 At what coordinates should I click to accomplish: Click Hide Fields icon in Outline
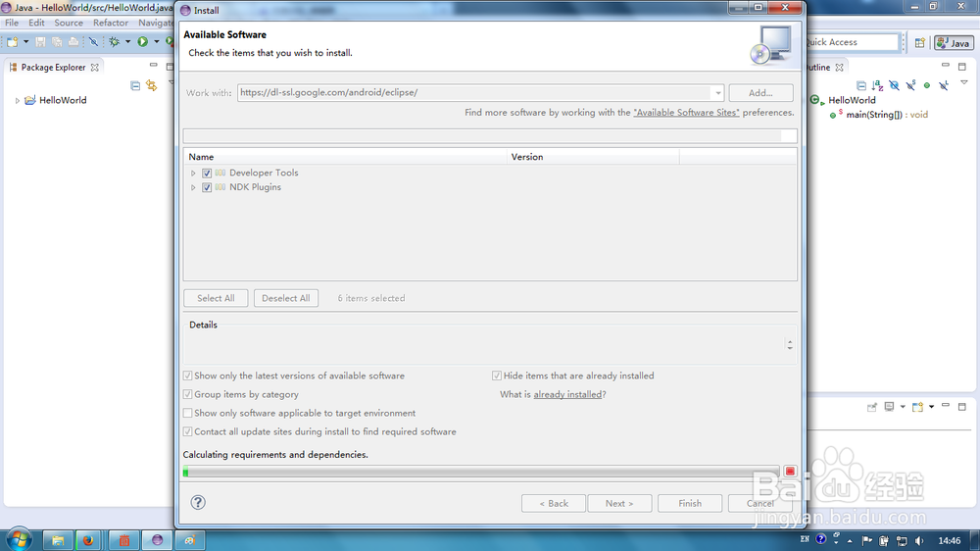(895, 85)
